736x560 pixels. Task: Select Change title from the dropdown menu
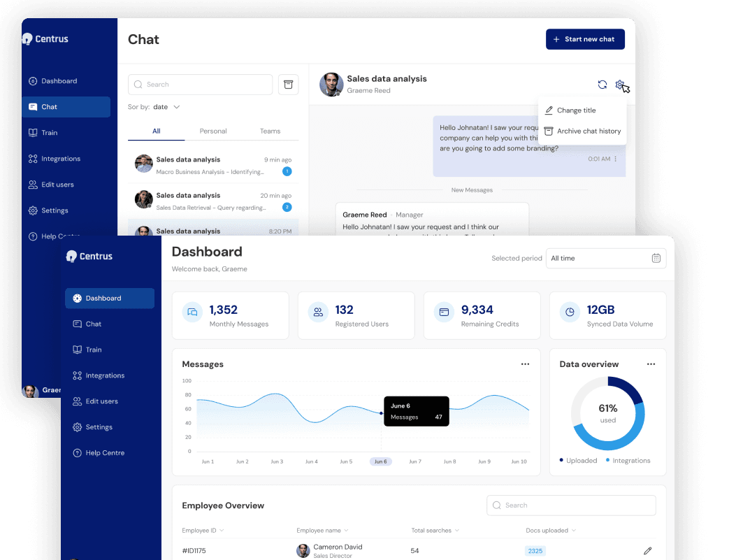click(576, 110)
